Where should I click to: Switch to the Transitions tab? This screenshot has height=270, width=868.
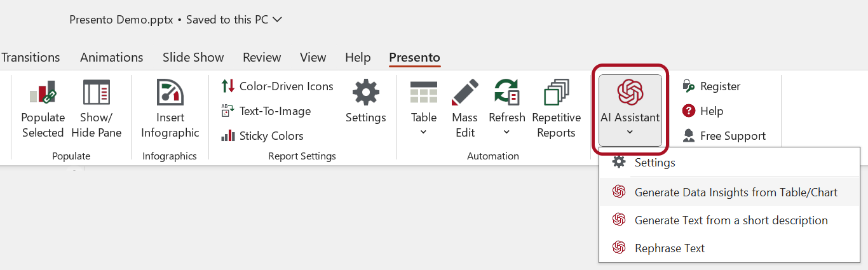(30, 57)
